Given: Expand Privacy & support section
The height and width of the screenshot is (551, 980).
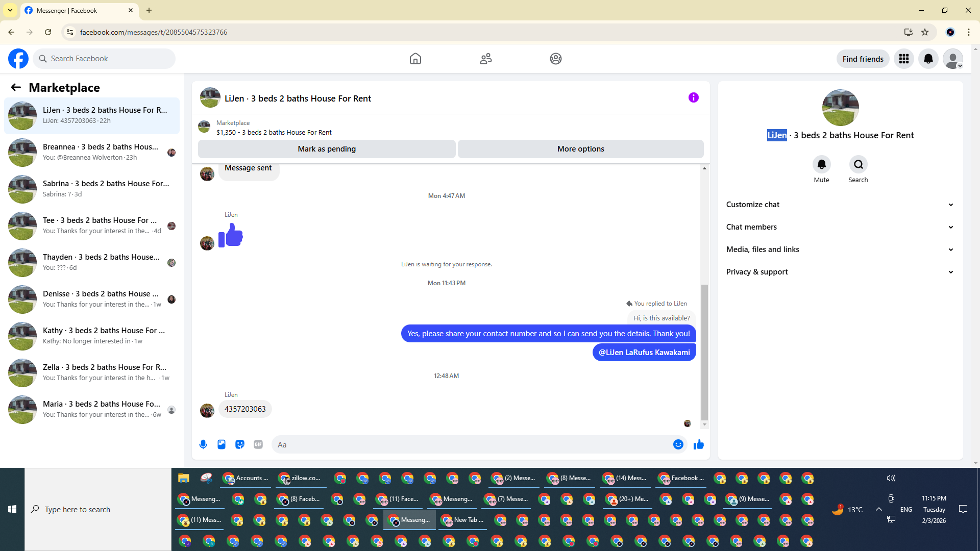Looking at the screenshot, I should [840, 272].
